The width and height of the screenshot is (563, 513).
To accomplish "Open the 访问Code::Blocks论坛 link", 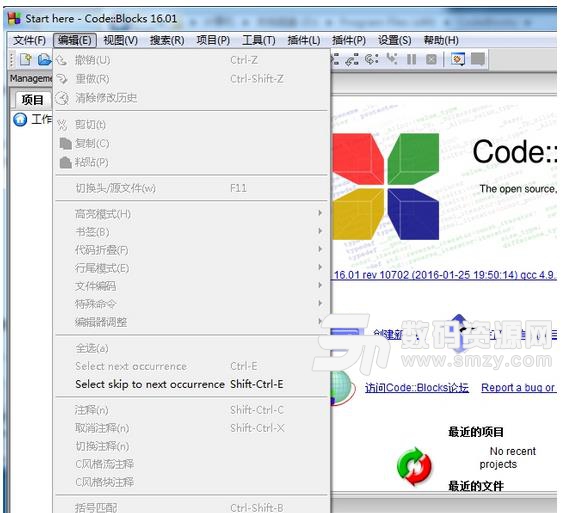I will [417, 388].
